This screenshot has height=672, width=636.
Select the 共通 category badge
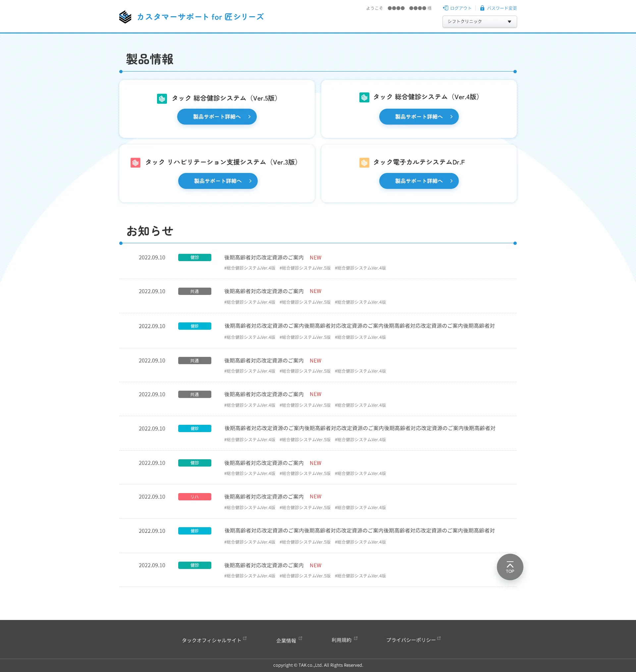(194, 291)
